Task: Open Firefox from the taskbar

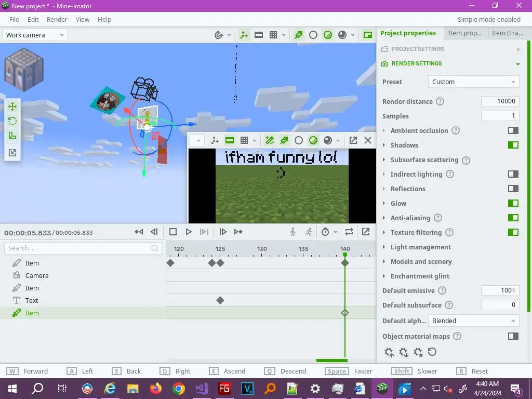Action: 156,388
